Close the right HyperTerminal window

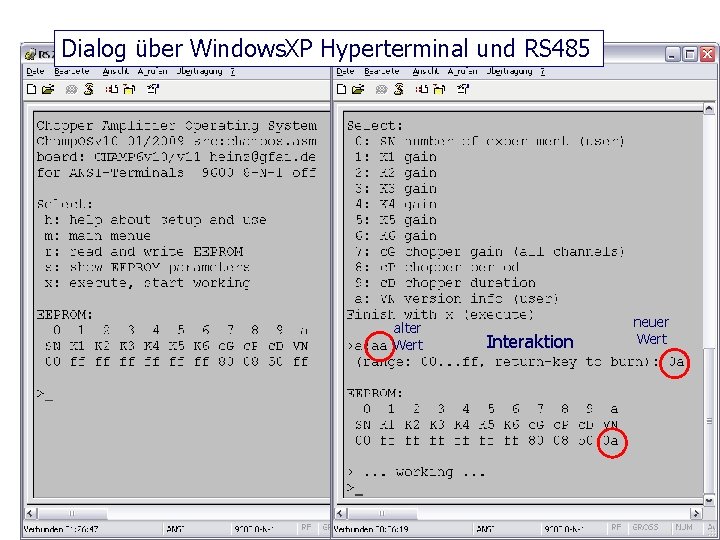pyautogui.click(x=707, y=54)
